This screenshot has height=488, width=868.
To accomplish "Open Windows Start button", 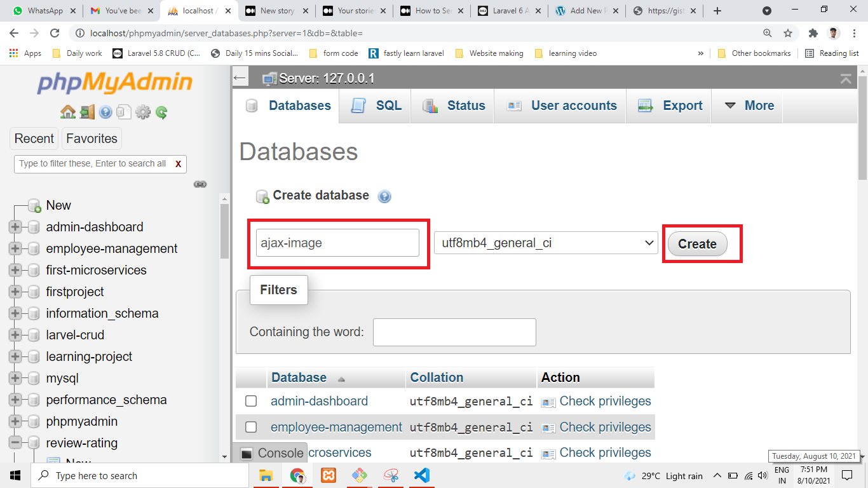I will (x=15, y=475).
